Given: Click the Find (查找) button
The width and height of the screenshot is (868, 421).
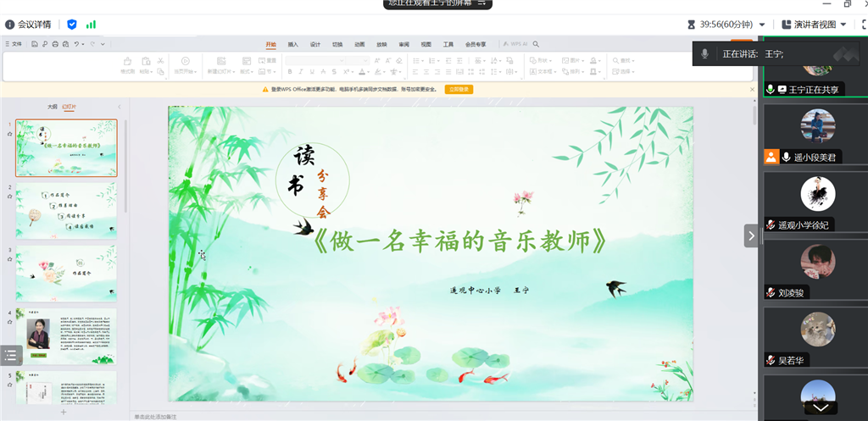Looking at the screenshot, I should 623,60.
